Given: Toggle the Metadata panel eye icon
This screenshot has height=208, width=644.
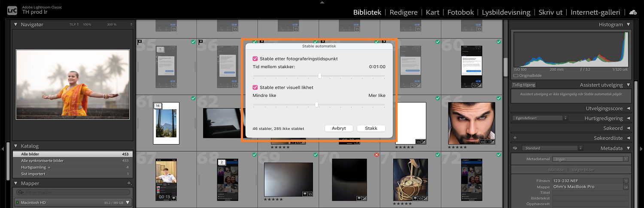Looking at the screenshot, I should click(515, 148).
